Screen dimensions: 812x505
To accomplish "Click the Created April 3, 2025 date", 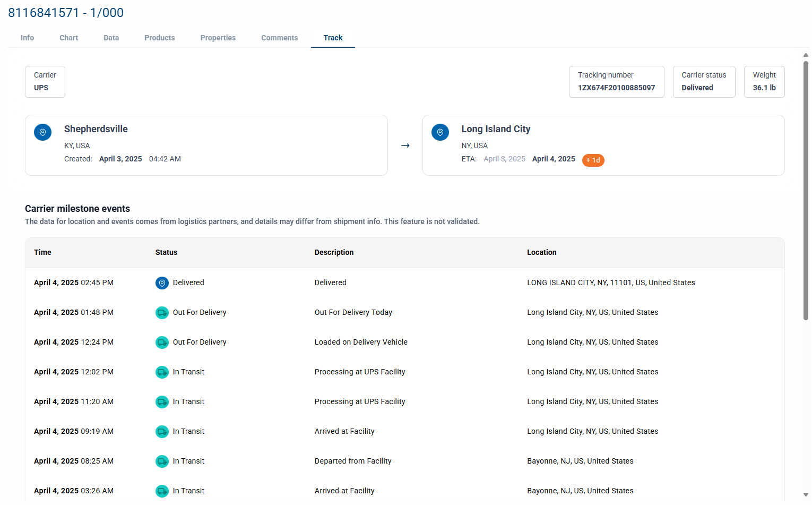I will [120, 159].
